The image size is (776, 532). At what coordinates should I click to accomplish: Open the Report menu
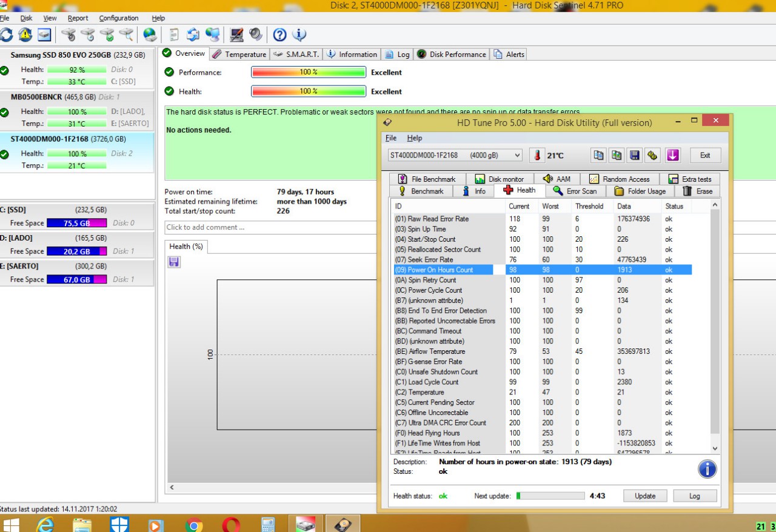(78, 18)
